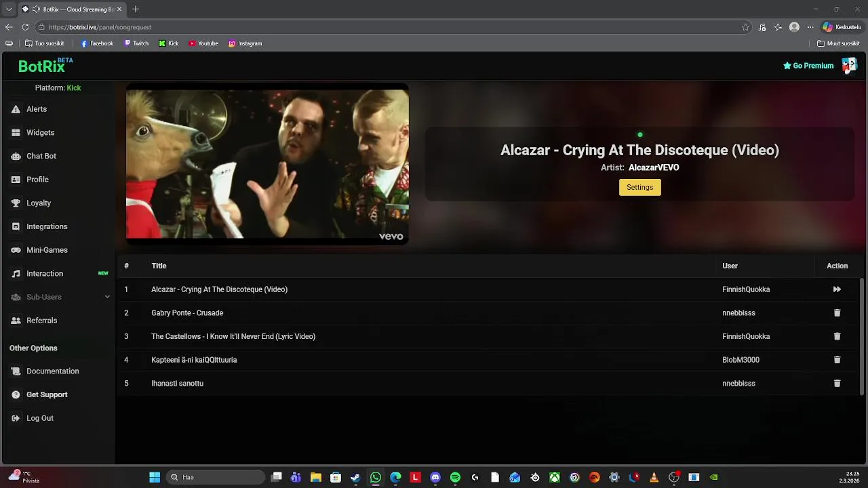Open the browser three-dot menu

(810, 27)
